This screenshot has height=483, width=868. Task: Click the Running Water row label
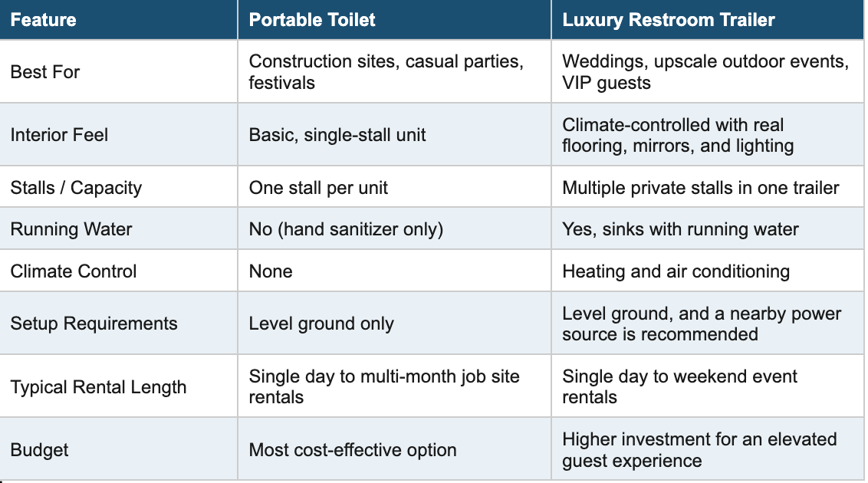coord(118,228)
